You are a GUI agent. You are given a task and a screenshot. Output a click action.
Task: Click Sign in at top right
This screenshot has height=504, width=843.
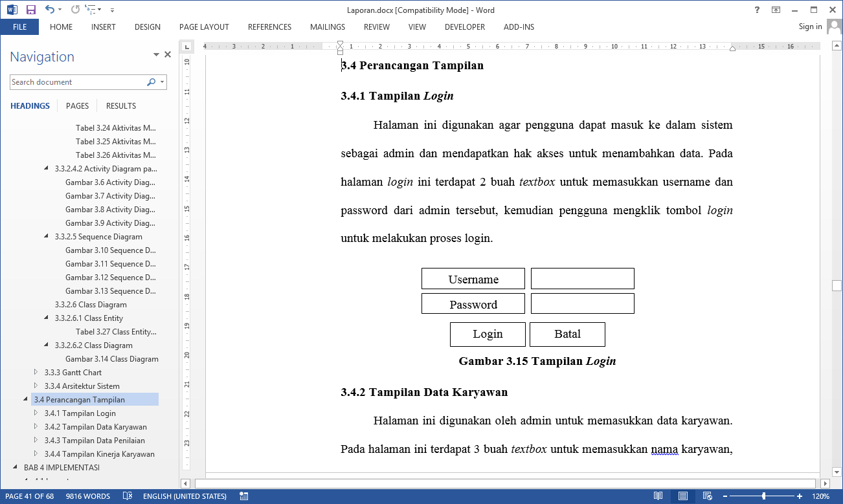pos(810,27)
